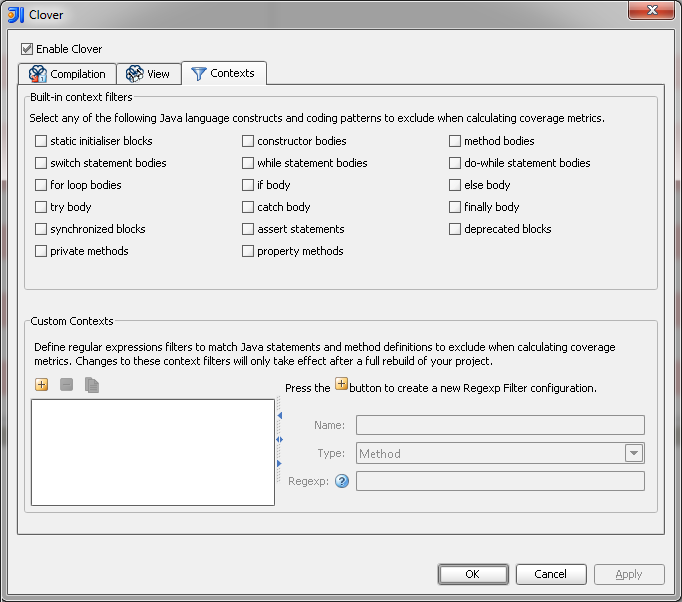Toggle the private methods checkbox
This screenshot has width=682, height=602.
(x=41, y=251)
